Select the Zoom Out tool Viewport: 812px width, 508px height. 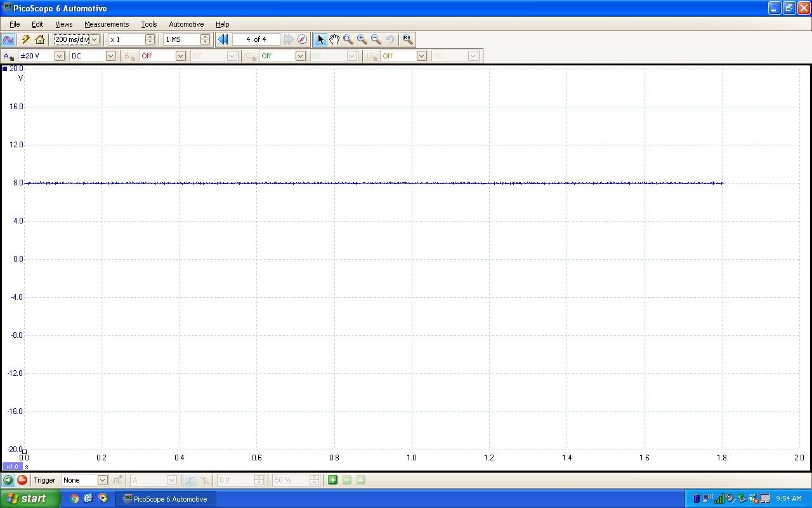(x=376, y=39)
